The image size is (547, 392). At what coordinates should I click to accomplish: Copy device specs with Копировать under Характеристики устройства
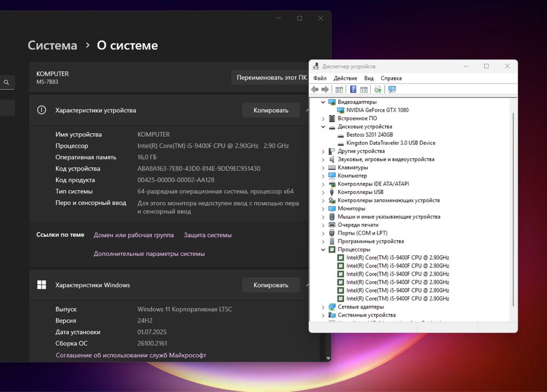271,110
